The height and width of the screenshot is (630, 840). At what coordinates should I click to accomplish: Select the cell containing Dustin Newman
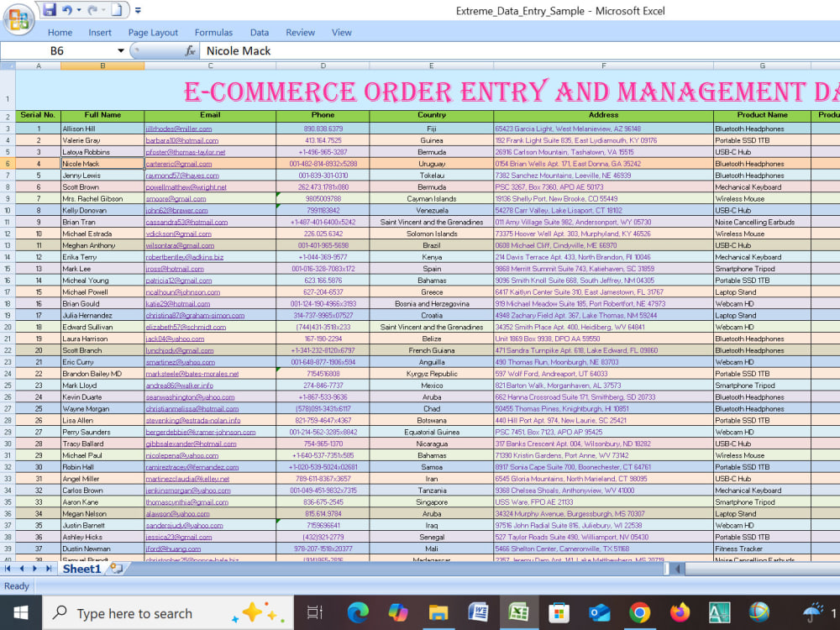(x=102, y=549)
